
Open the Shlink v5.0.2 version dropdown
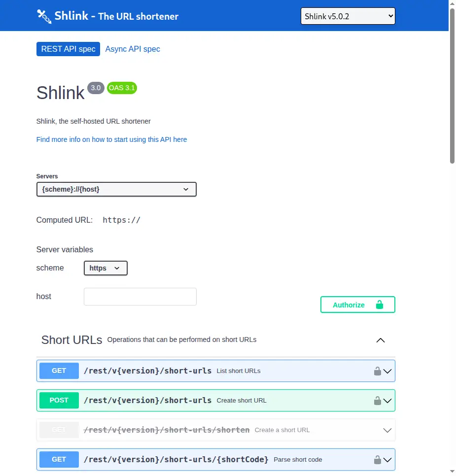point(348,16)
